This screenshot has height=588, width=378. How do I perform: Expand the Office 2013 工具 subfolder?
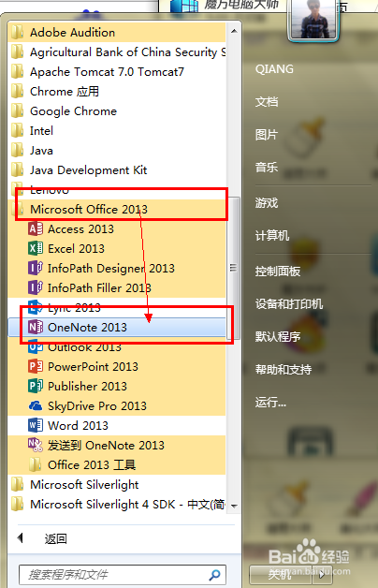click(x=117, y=465)
